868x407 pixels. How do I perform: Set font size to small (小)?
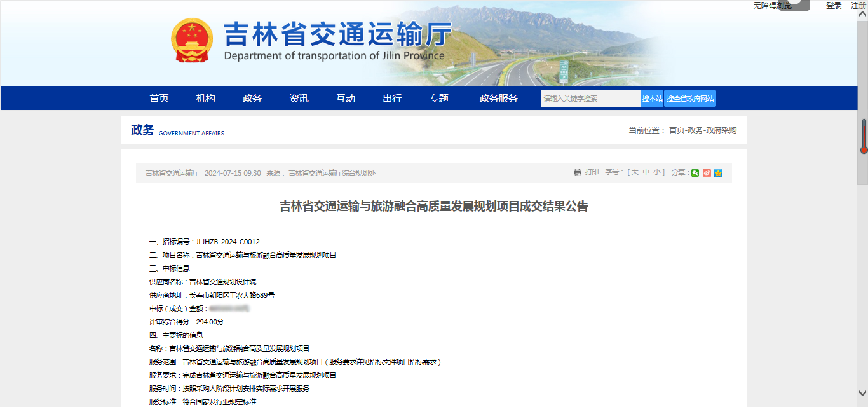[x=658, y=172]
